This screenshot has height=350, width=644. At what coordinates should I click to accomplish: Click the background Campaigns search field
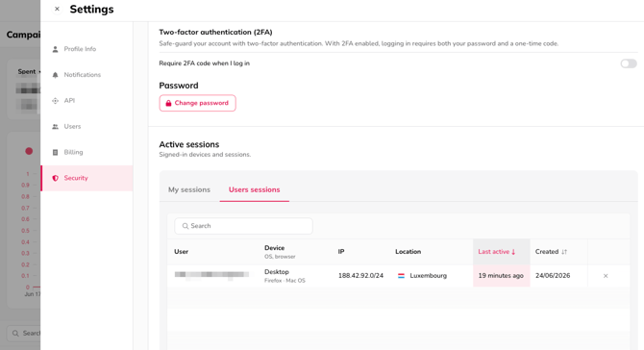point(24,333)
